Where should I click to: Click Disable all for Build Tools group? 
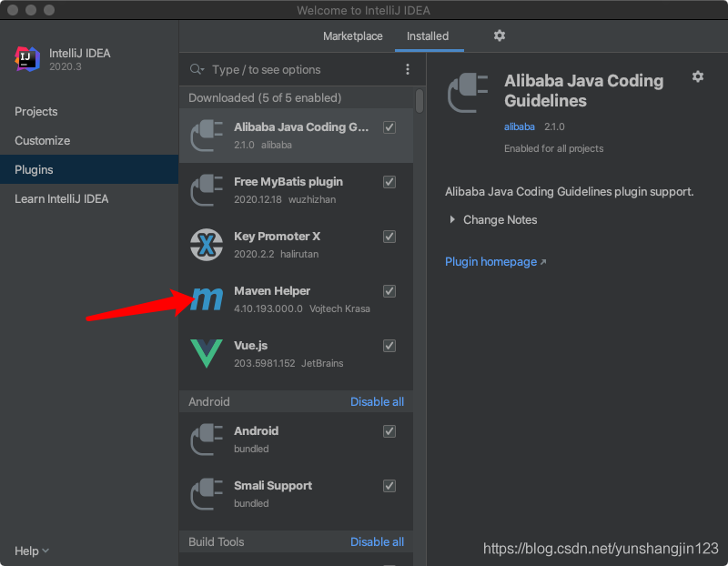(x=377, y=541)
